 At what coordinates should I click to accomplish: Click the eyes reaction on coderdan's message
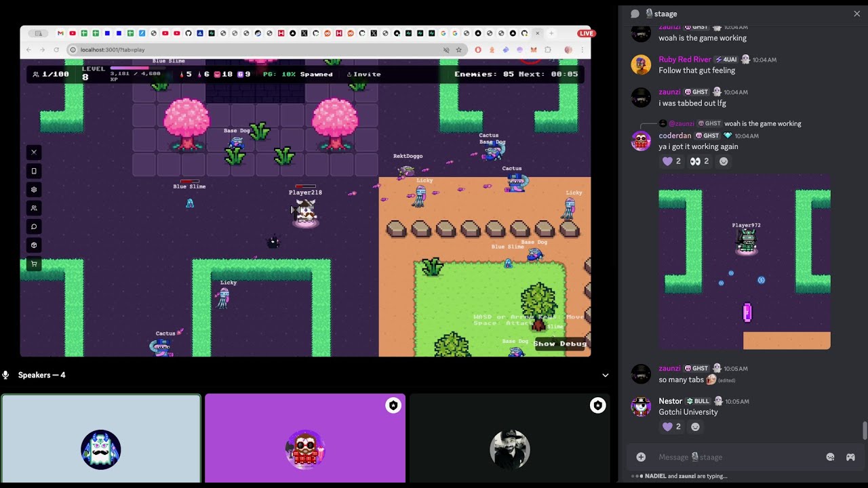(699, 161)
